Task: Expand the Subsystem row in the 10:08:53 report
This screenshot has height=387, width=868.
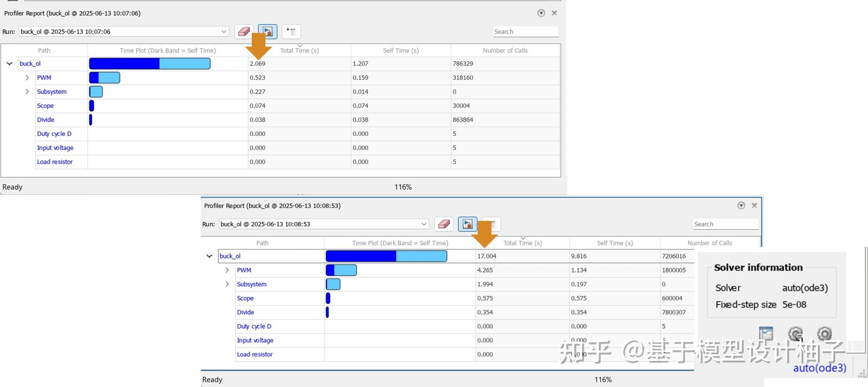Action: [x=227, y=284]
